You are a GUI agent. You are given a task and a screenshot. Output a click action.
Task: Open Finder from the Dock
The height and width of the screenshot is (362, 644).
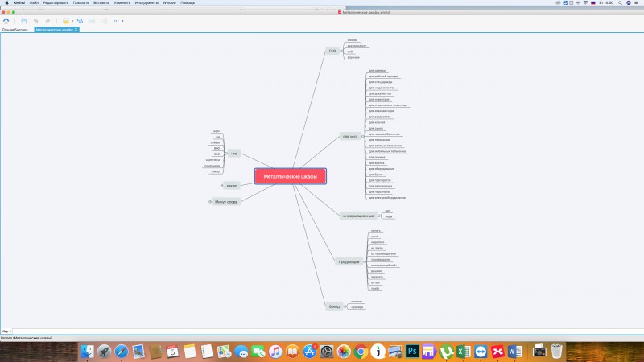pyautogui.click(x=87, y=352)
